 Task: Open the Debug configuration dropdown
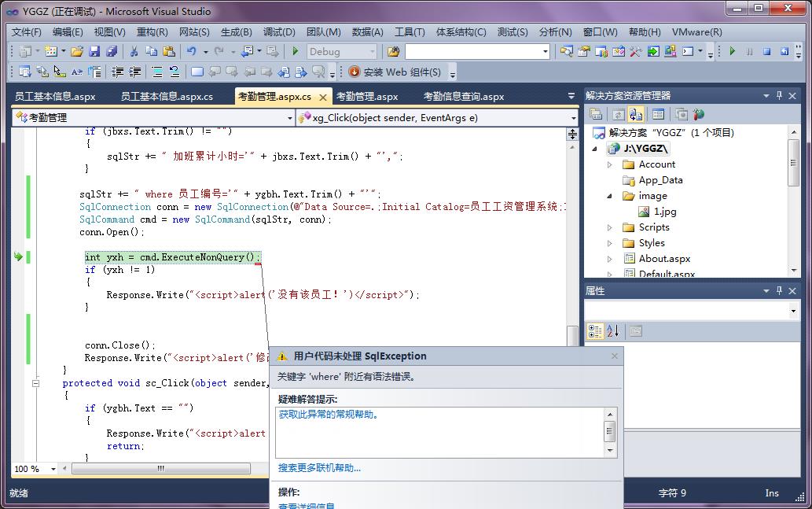tap(373, 51)
